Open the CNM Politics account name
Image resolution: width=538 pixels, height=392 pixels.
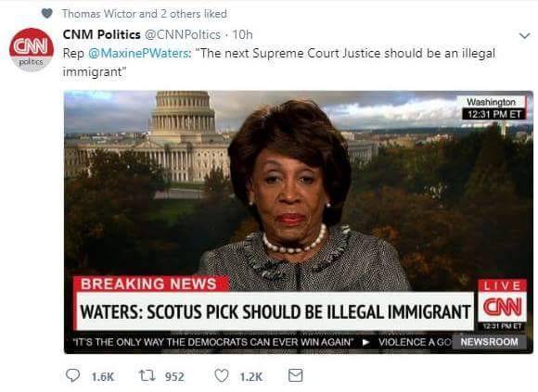click(x=101, y=34)
